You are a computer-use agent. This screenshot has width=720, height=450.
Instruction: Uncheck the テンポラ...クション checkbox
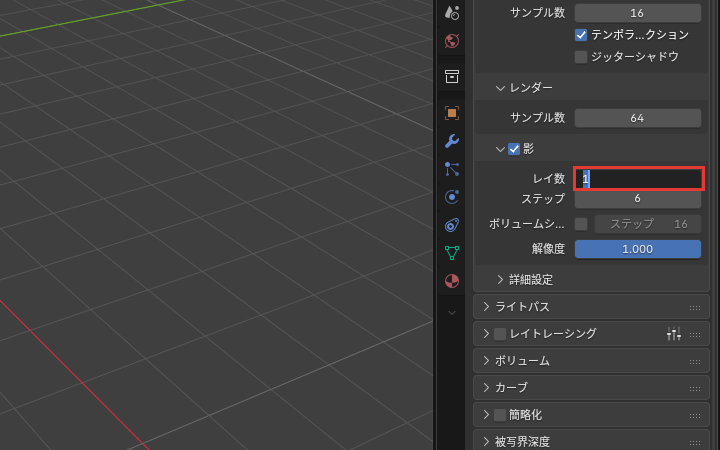581,35
